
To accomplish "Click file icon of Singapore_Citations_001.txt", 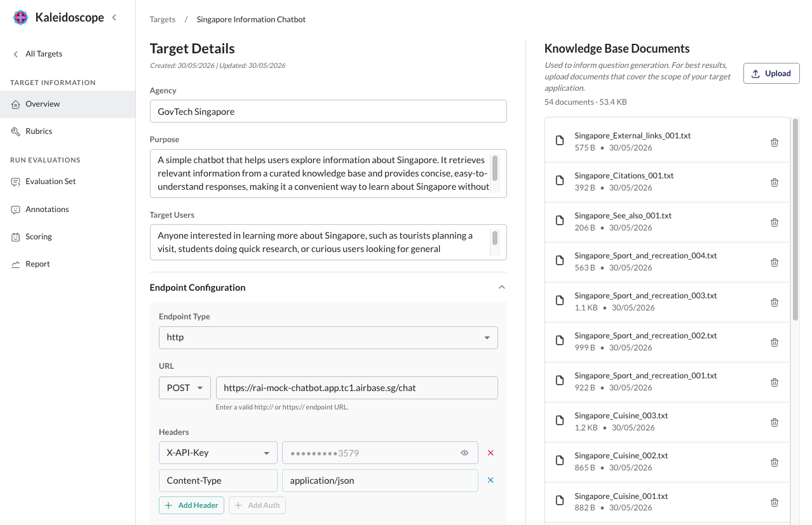I will [560, 180].
